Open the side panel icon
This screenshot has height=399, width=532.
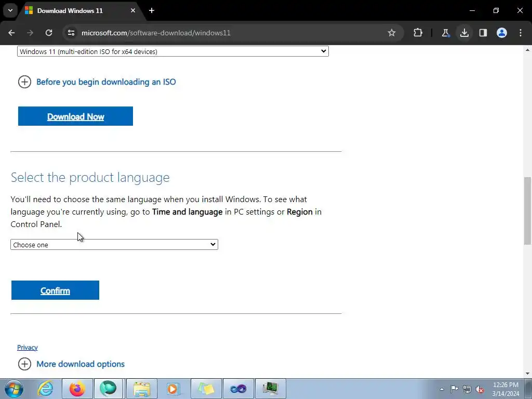pos(483,33)
